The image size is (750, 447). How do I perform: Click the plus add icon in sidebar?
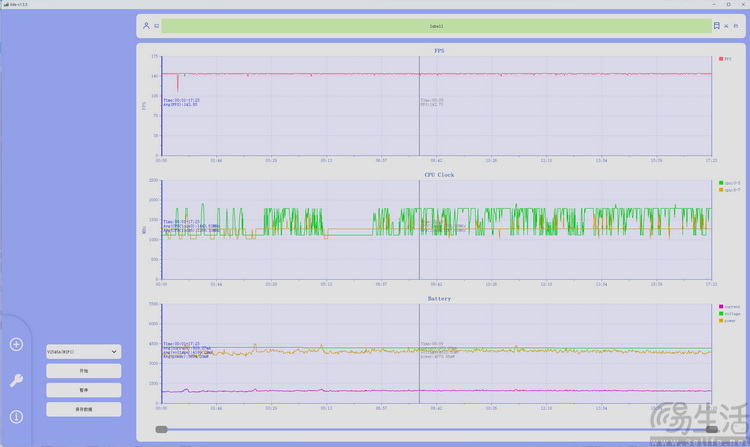[x=16, y=345]
